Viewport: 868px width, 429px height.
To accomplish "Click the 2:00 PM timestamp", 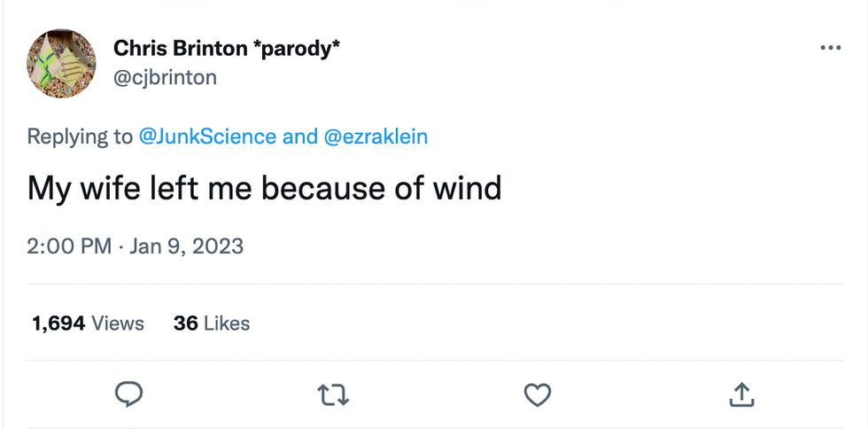I will [x=69, y=246].
